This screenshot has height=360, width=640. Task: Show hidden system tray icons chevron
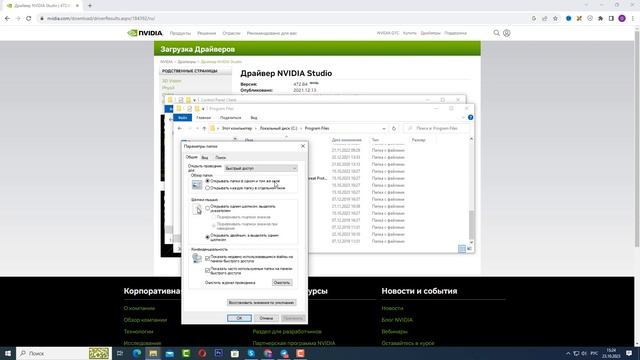tap(568, 353)
